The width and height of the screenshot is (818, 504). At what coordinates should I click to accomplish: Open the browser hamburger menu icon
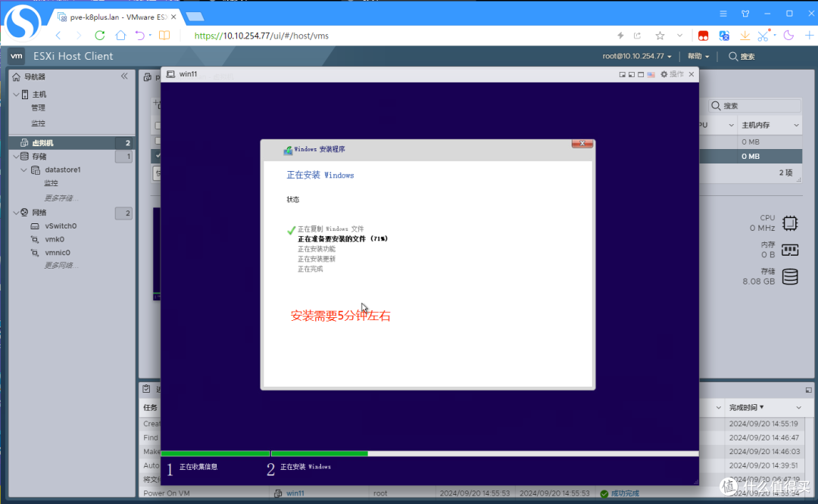(x=723, y=14)
